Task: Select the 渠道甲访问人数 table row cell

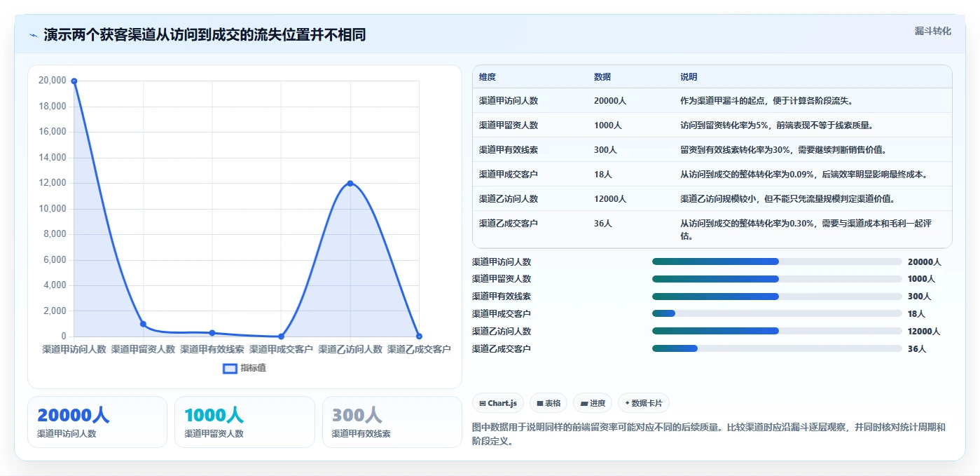Action: (x=509, y=101)
